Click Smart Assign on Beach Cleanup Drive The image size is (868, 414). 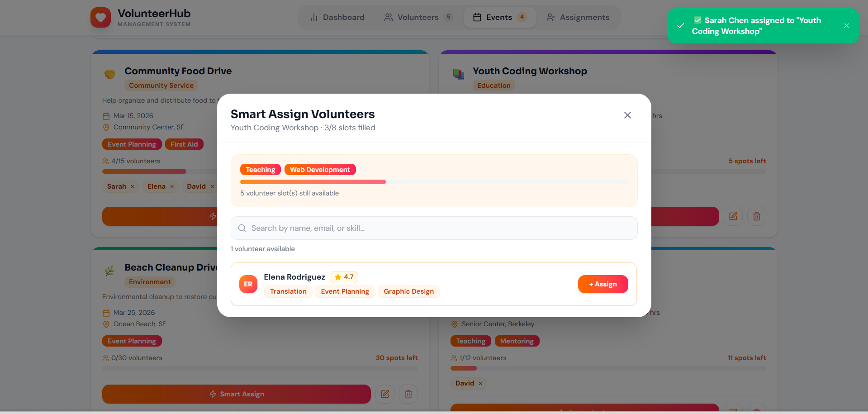click(236, 394)
